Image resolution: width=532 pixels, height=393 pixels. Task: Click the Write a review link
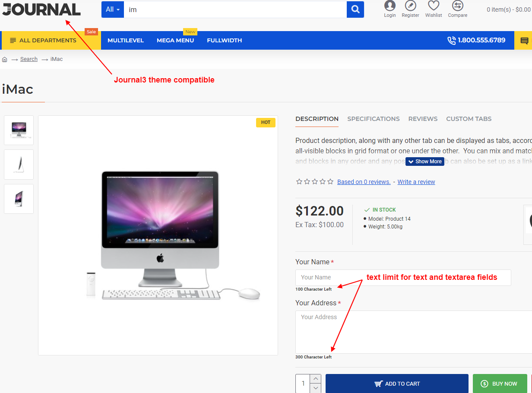[x=416, y=182]
